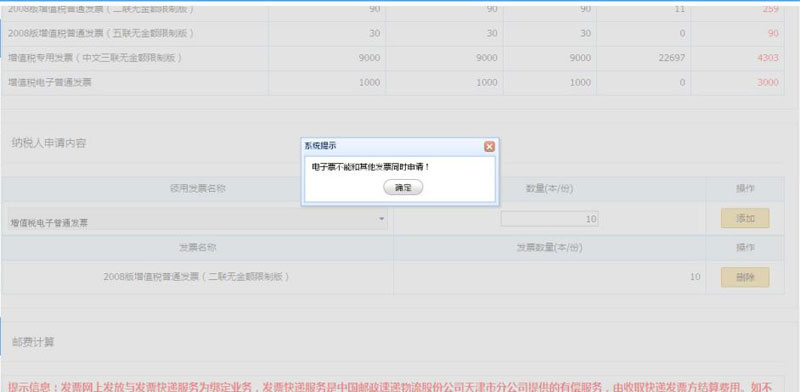This screenshot has height=392, width=800.
Task: Expand the 领用发票名称 dropdown arrow
Action: coord(381,219)
